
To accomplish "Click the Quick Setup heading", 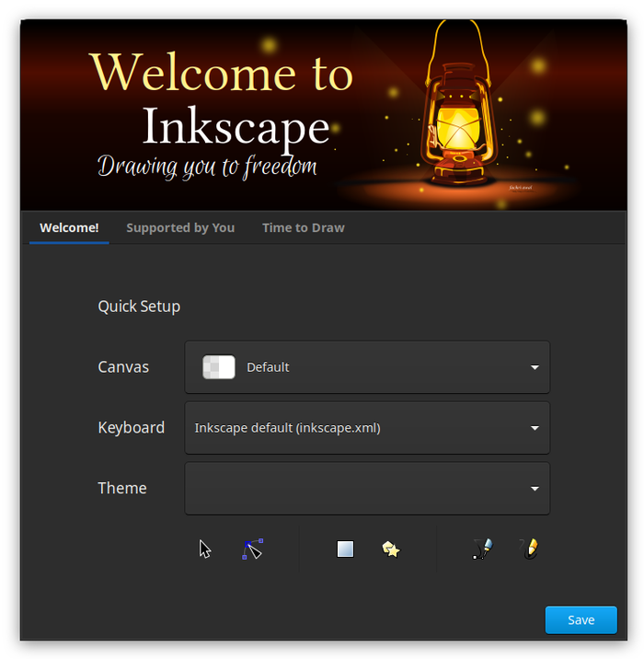I will [139, 306].
